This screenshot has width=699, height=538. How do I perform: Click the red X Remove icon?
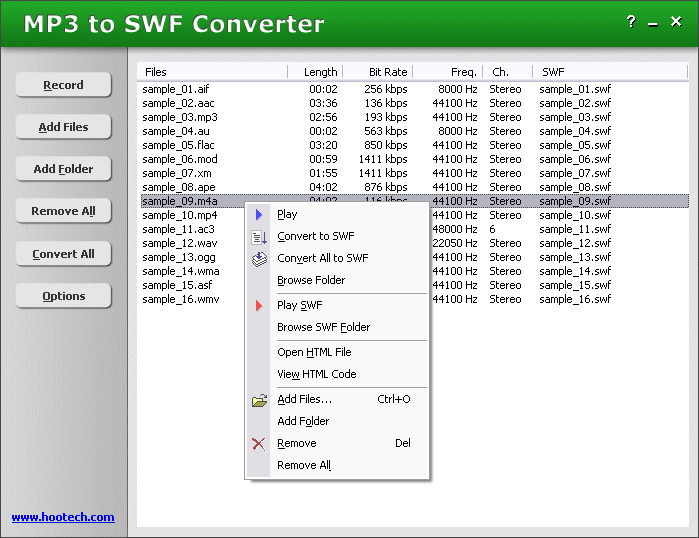259,444
